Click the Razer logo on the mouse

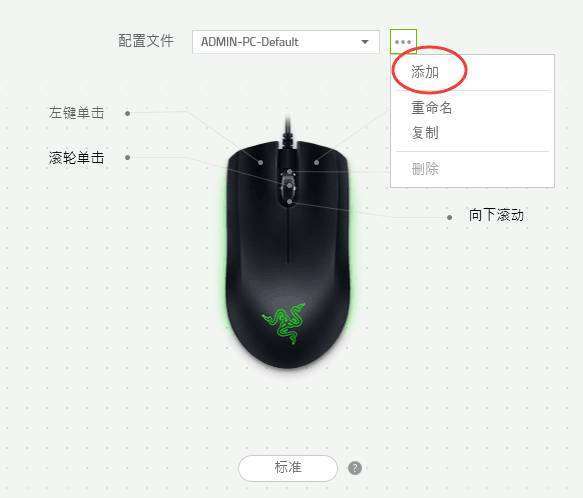click(x=284, y=323)
